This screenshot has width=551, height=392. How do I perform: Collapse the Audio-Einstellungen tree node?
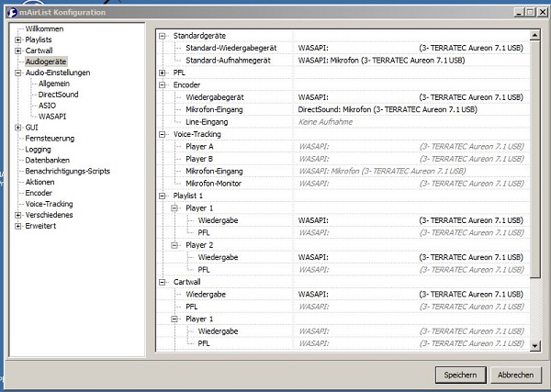point(18,73)
